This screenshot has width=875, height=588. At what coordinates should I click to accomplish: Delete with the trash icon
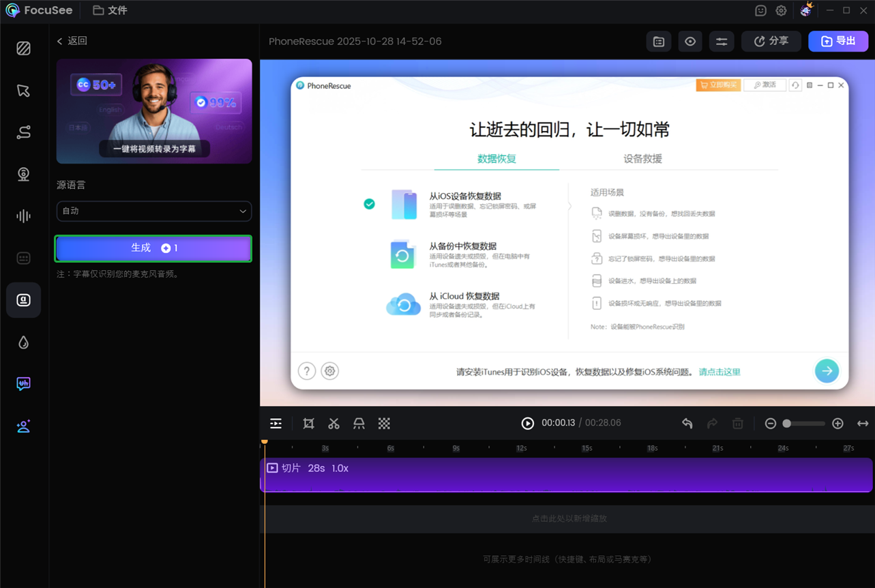coord(737,424)
